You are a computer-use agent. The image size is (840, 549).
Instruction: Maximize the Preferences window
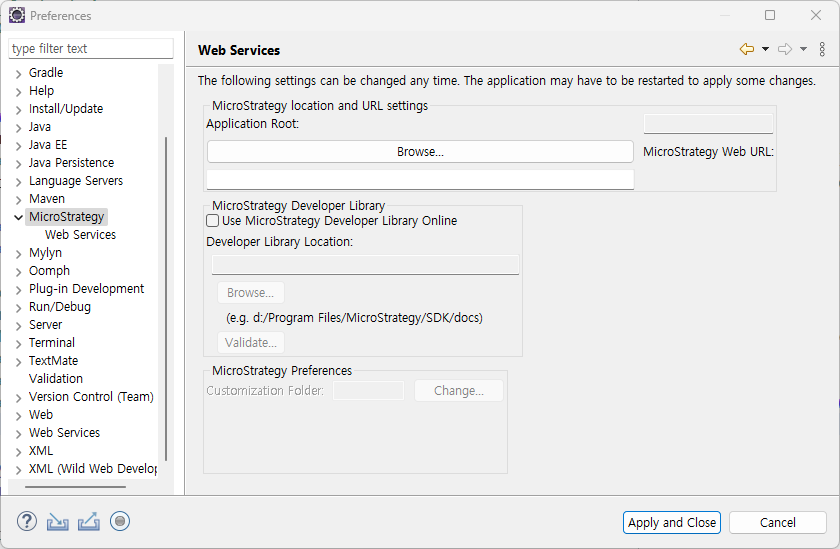click(770, 15)
